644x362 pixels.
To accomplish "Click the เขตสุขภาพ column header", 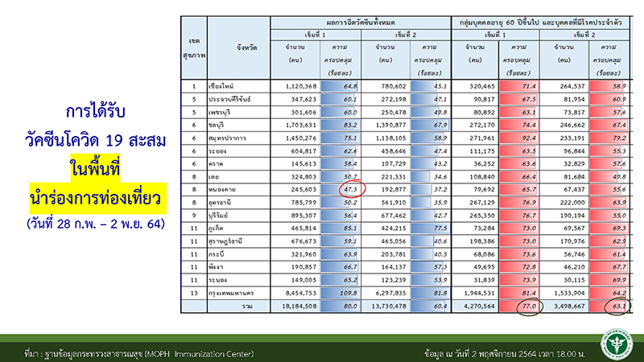I will [x=193, y=48].
